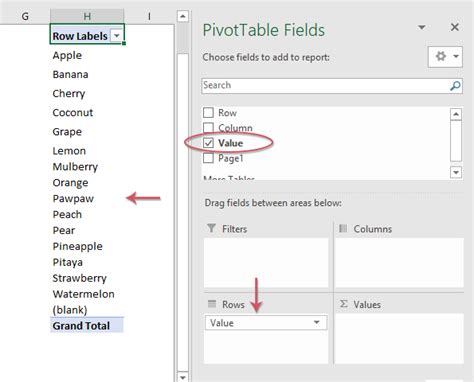The width and height of the screenshot is (474, 382).
Task: Check the Row field checkbox
Action: click(x=208, y=113)
